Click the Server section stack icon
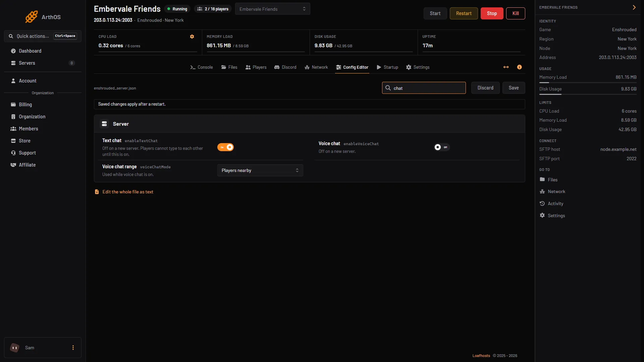This screenshot has height=362, width=644. coord(104,124)
